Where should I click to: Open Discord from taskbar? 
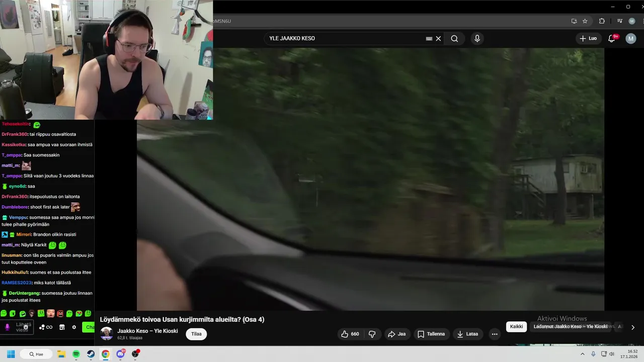tap(120, 354)
